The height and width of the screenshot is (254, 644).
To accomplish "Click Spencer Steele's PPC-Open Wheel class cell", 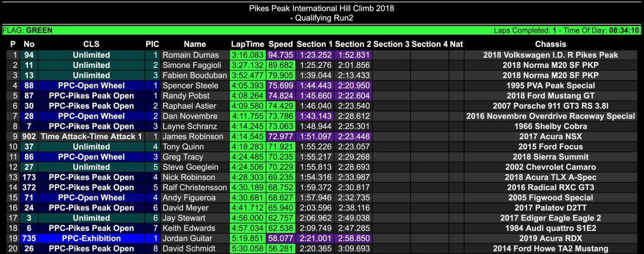I will click(x=91, y=86).
